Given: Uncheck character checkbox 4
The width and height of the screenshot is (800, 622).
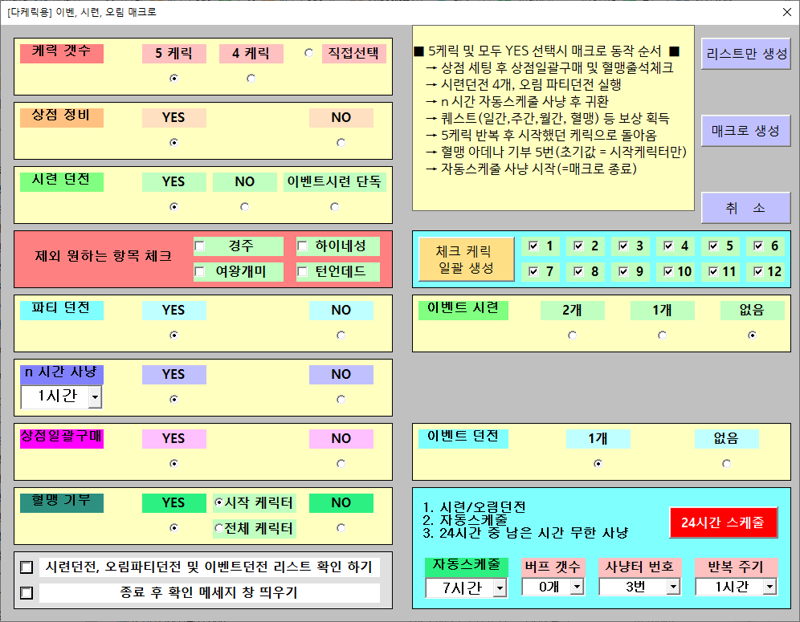Looking at the screenshot, I should [x=668, y=246].
